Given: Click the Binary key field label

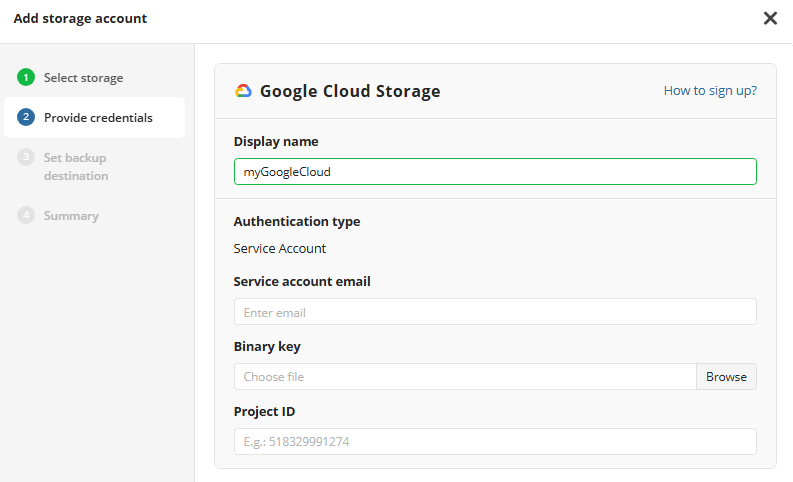Looking at the screenshot, I should click(x=267, y=346).
